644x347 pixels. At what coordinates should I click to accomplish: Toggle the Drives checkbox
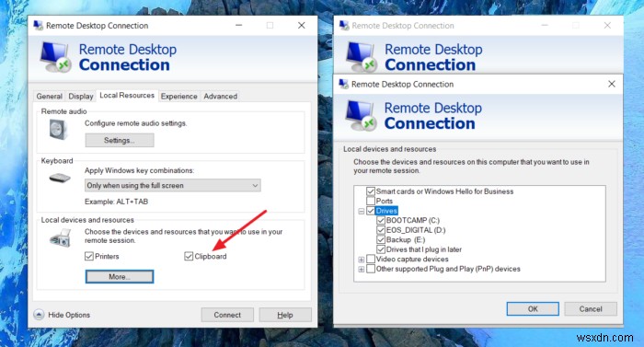[371, 211]
